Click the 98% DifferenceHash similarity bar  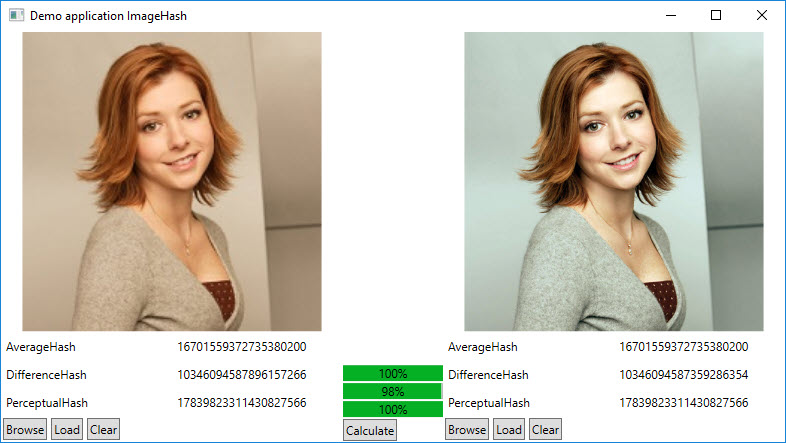392,391
